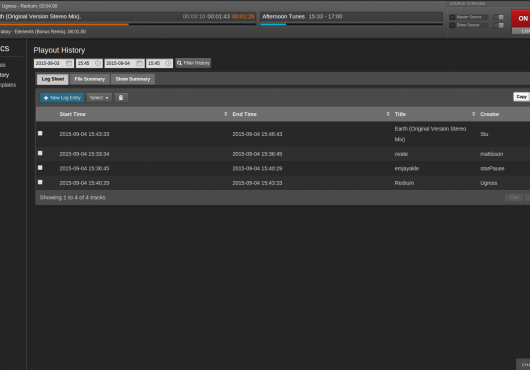Click the title cell 'Redrum'
Viewport: 530px width, 370px height.
[404, 183]
